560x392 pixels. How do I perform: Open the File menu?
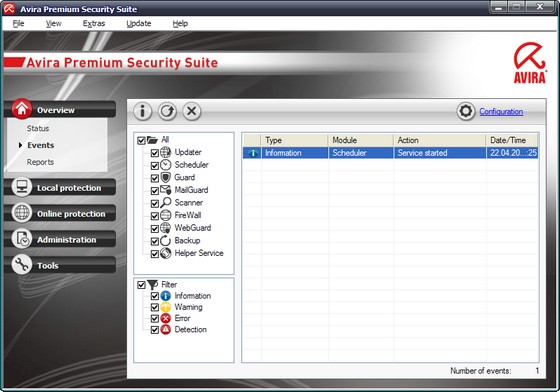click(18, 24)
